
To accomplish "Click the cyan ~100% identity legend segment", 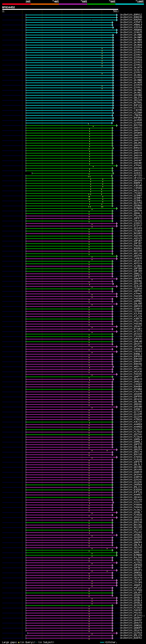I will coord(130,4).
